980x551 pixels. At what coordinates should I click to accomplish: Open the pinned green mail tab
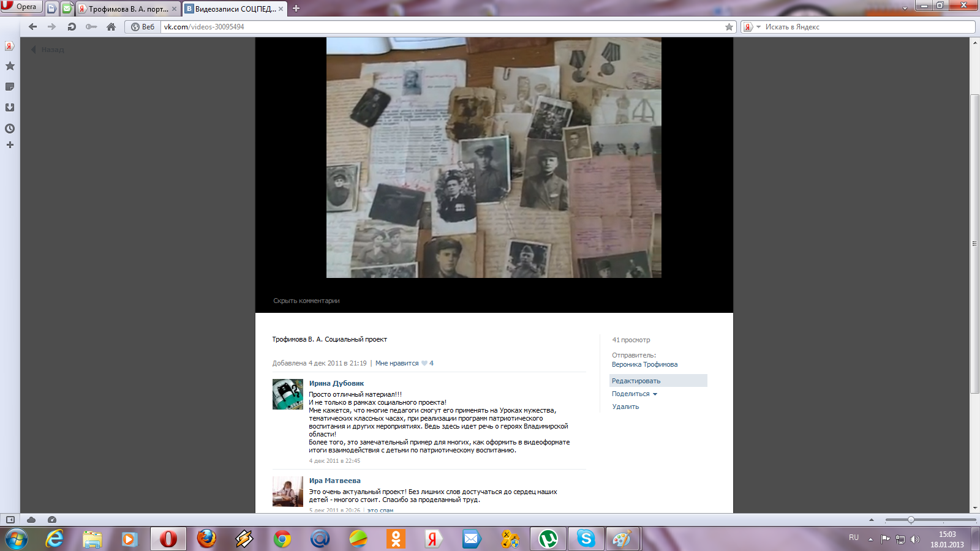point(67,9)
